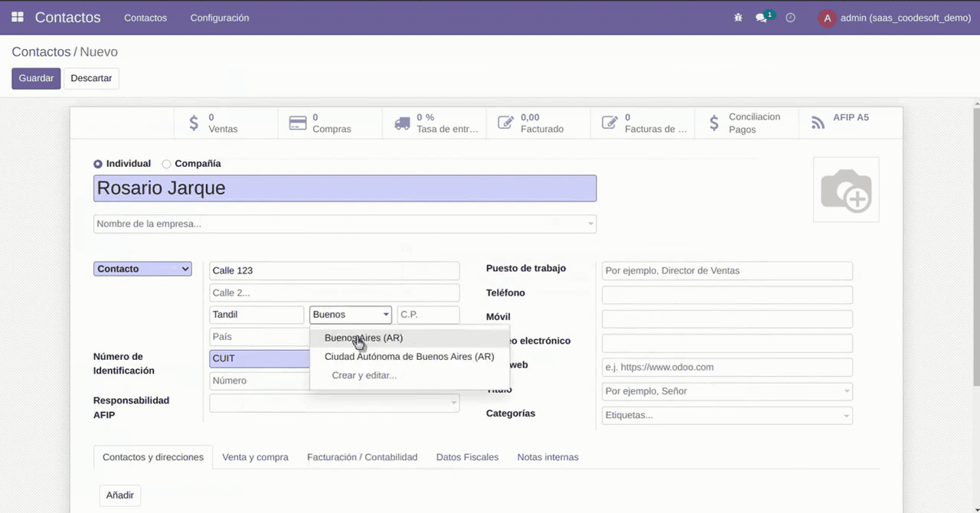Open the activities clock icon

pos(791,18)
